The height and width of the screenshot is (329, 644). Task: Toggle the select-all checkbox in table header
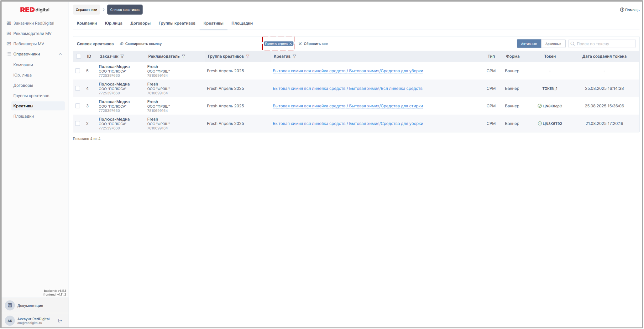pyautogui.click(x=79, y=56)
